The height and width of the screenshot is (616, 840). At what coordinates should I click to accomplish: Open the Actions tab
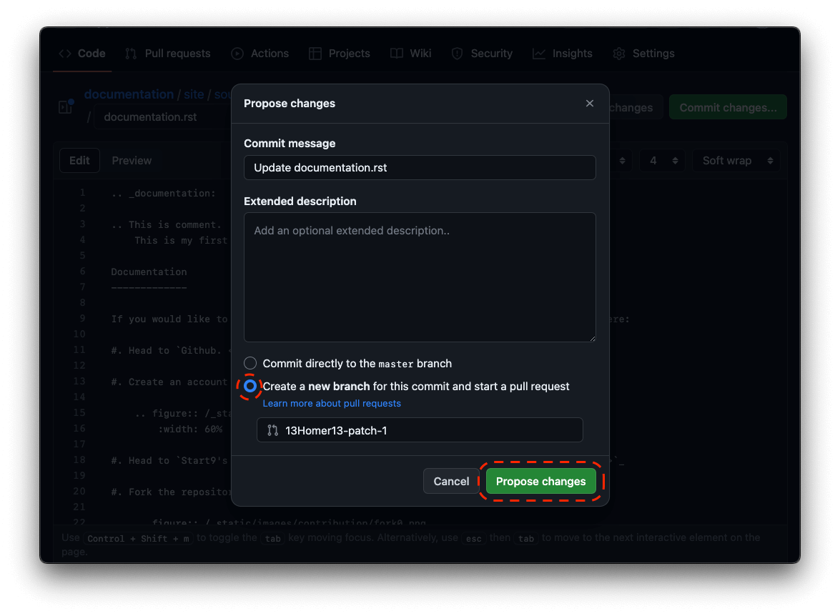[260, 54]
